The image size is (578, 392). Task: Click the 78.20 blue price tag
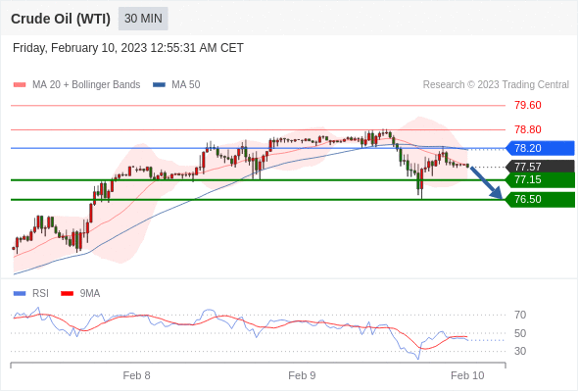pos(540,148)
